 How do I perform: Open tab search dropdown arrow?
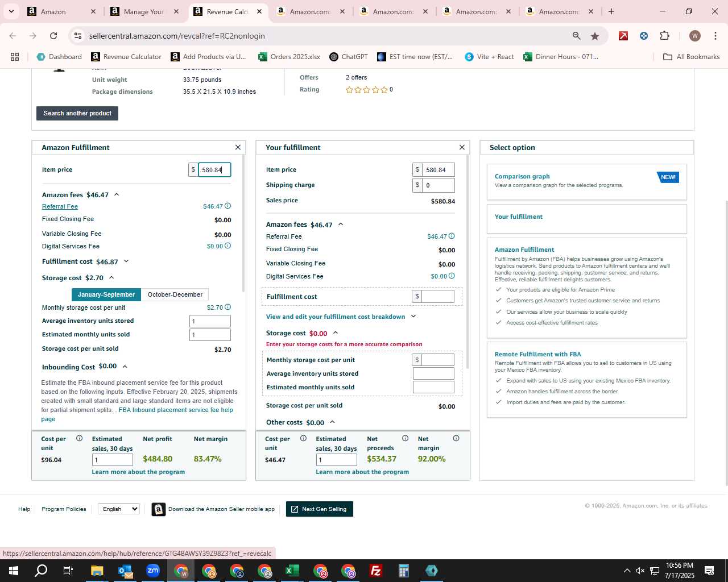point(11,11)
